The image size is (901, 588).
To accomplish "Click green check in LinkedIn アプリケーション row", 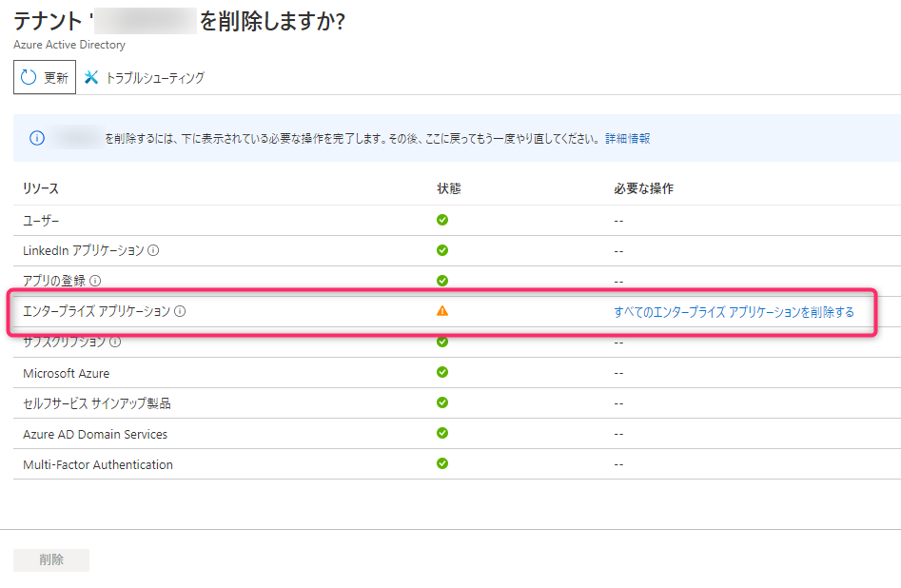I will 442,250.
